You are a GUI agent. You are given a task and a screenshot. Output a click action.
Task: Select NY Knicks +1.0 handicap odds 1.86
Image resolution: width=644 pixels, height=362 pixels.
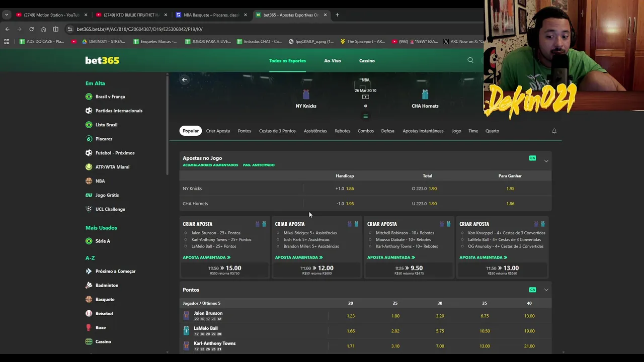click(x=345, y=189)
